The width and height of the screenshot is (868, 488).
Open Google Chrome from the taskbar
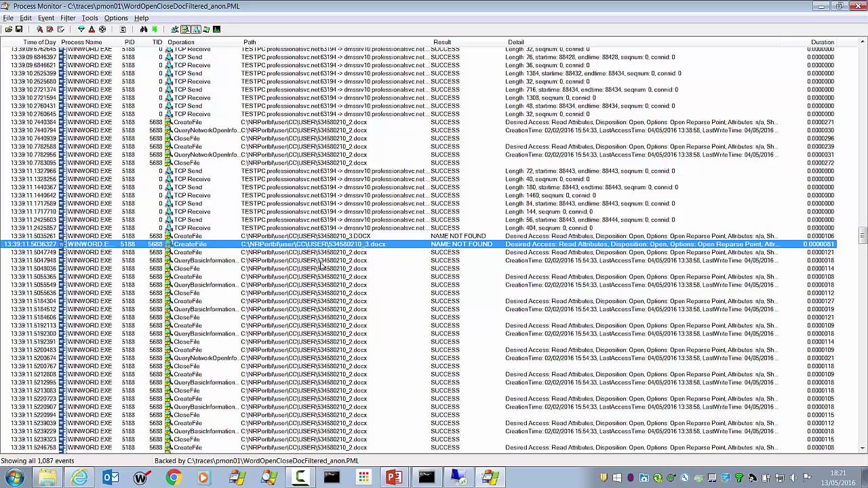174,477
